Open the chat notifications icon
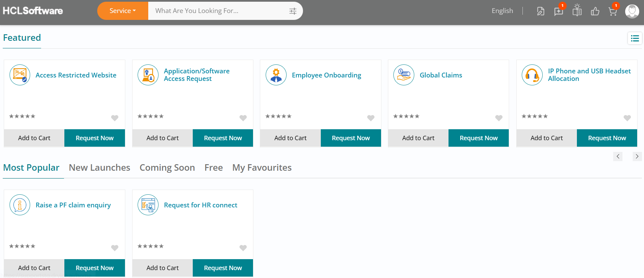The width and height of the screenshot is (644, 278). coord(558,12)
